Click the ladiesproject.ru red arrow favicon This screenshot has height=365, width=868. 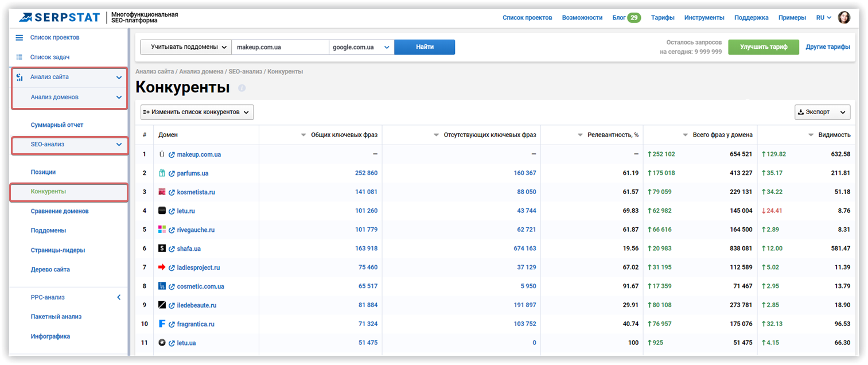(x=162, y=267)
